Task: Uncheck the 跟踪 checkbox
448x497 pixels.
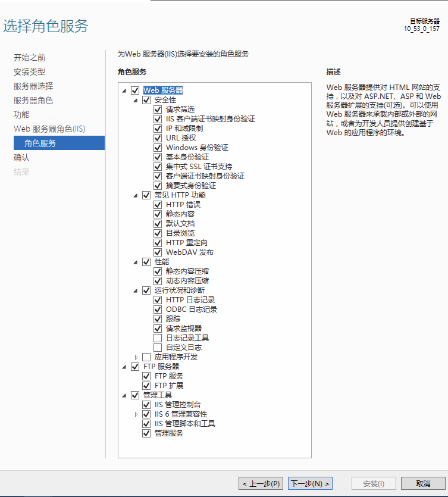Action: [x=158, y=319]
